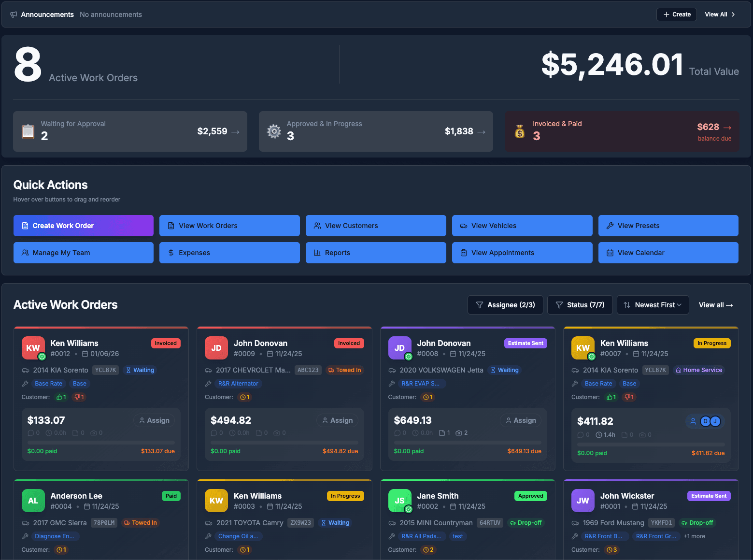Screen dimensions: 753x560
Task: Open the Newest First sort dropdown
Action: [653, 305]
